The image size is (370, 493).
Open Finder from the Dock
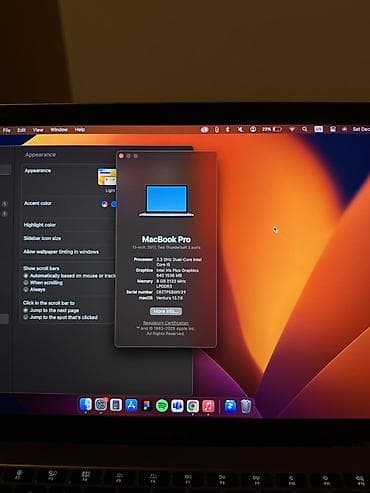click(x=86, y=405)
